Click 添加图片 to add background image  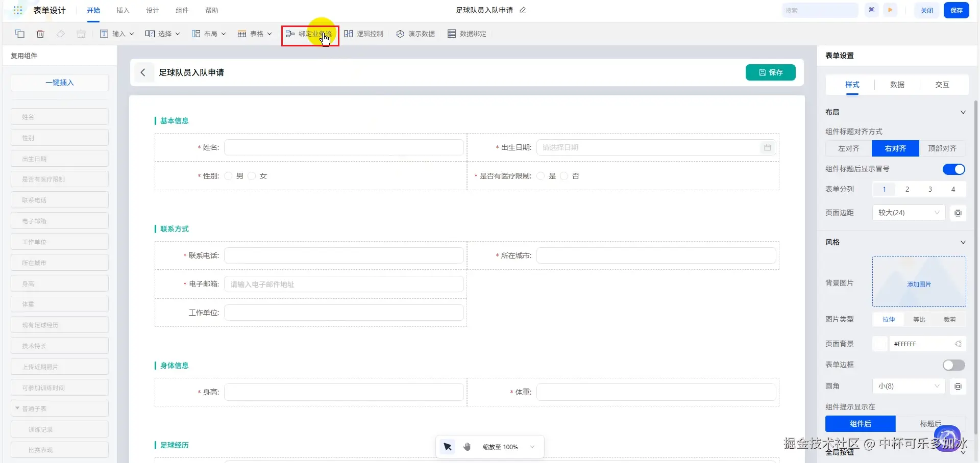click(x=919, y=282)
